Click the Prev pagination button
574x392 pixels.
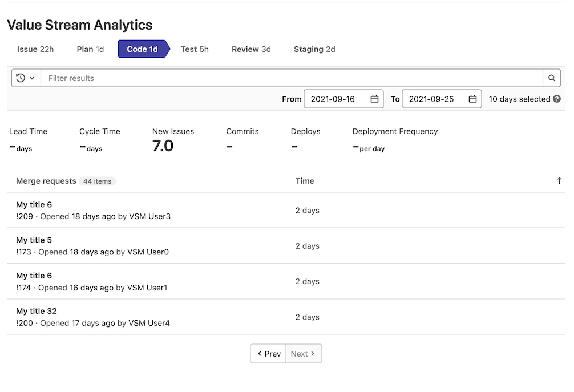[268, 353]
